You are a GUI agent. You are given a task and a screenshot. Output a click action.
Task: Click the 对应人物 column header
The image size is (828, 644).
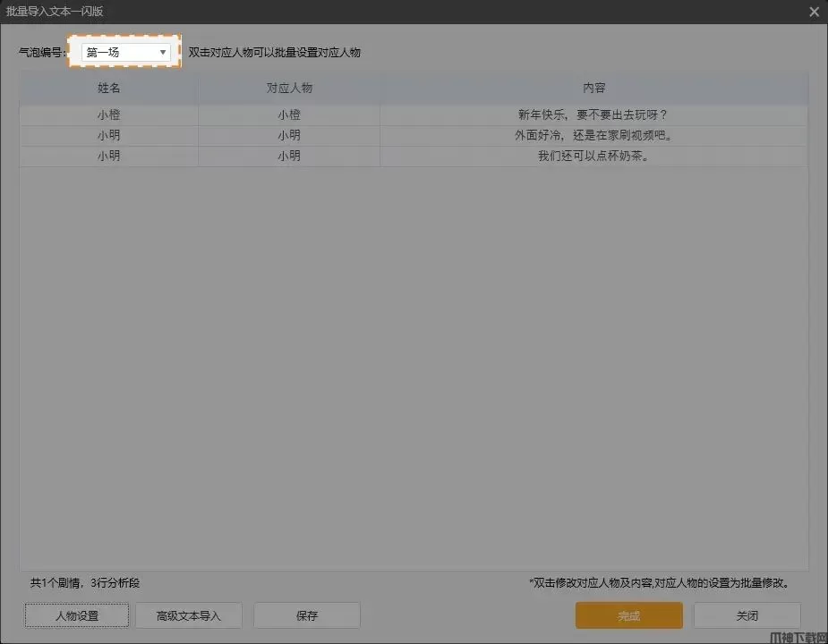point(288,89)
